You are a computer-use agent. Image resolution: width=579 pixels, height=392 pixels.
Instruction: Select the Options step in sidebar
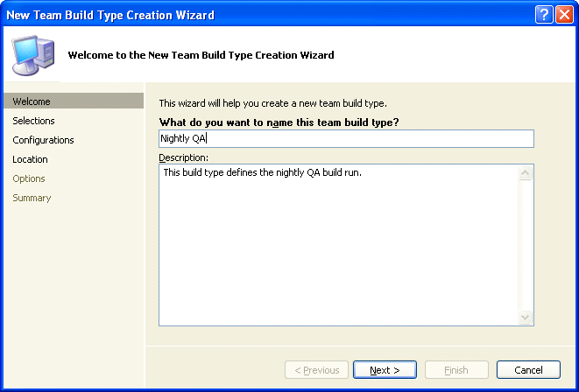pos(29,178)
